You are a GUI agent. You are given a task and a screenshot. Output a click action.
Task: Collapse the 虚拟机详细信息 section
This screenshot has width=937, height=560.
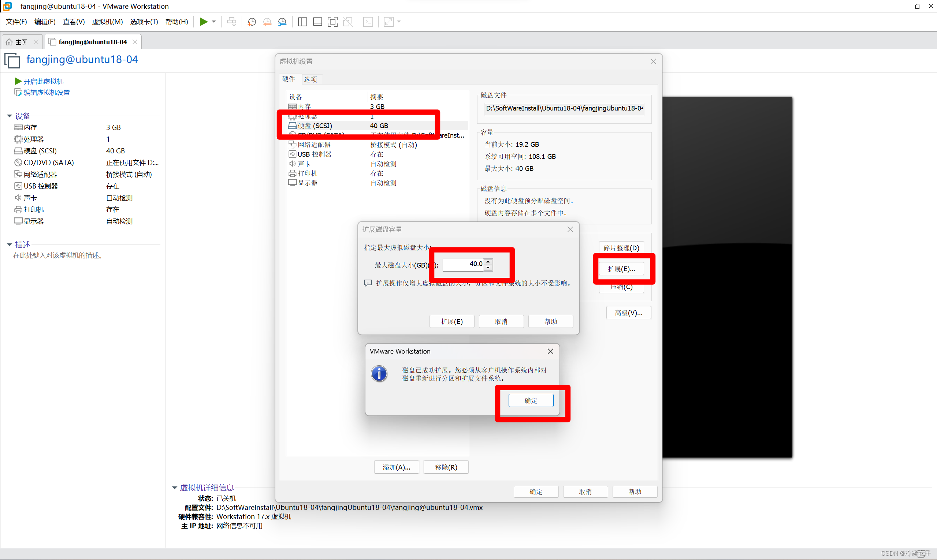point(174,488)
